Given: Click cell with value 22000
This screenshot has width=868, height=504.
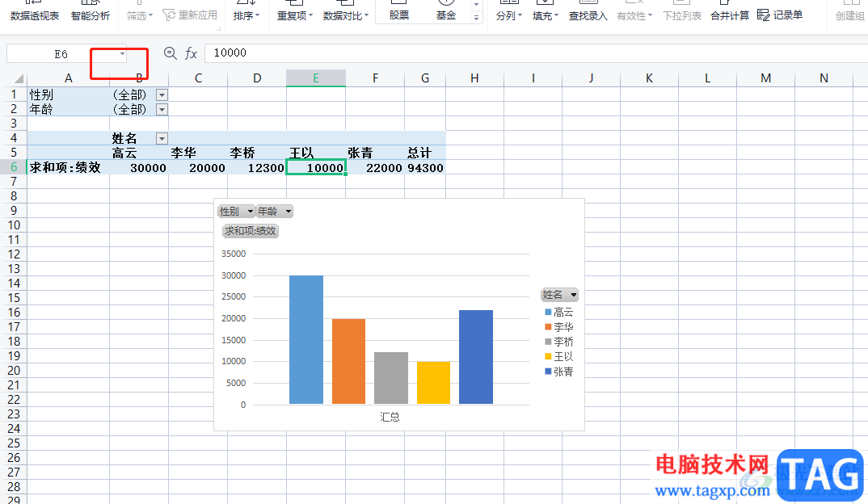Looking at the screenshot, I should coord(375,168).
